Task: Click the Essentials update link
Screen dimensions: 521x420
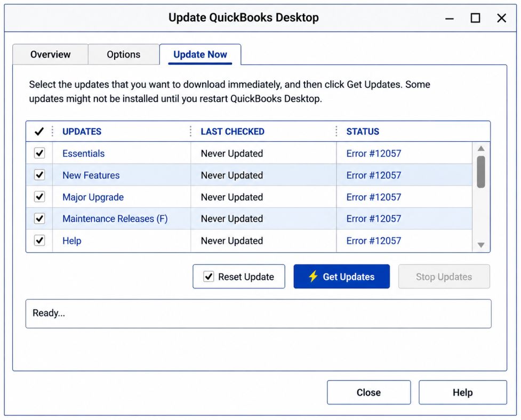Action: pos(83,154)
